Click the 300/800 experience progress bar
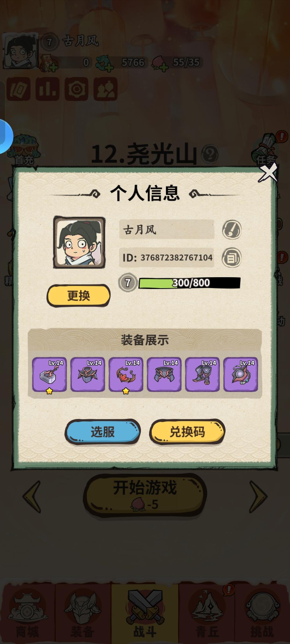This screenshot has height=644, width=290. [x=189, y=283]
